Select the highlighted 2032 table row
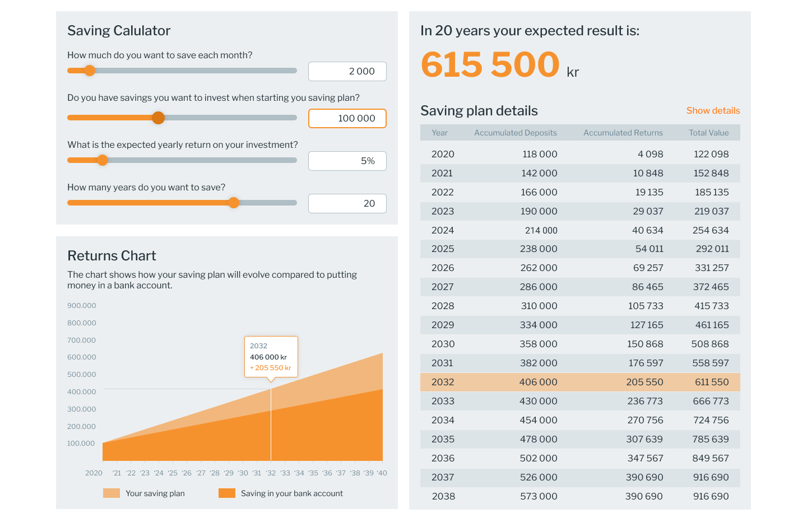 580,382
